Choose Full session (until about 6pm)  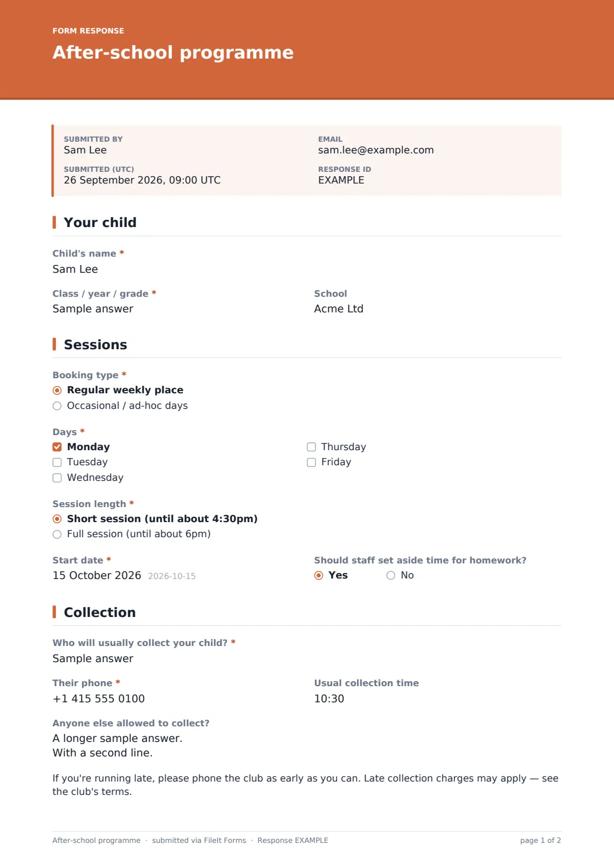tap(57, 534)
